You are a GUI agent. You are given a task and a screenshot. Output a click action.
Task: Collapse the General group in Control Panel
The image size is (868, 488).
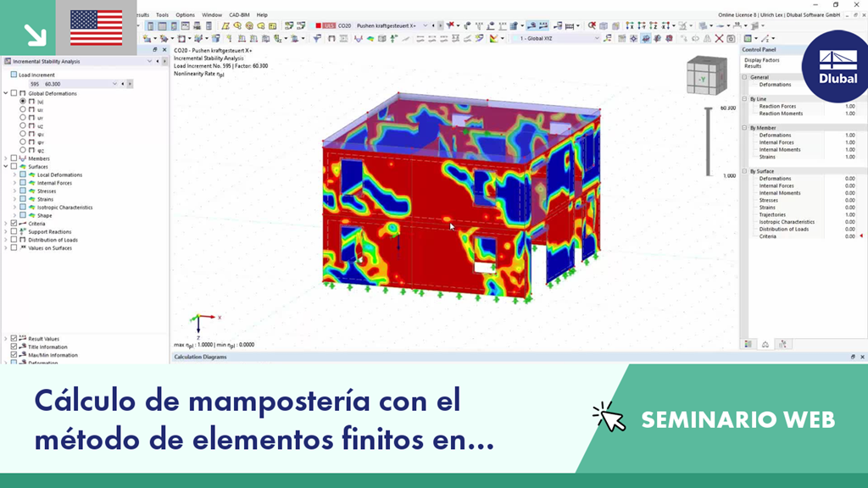pos(744,77)
